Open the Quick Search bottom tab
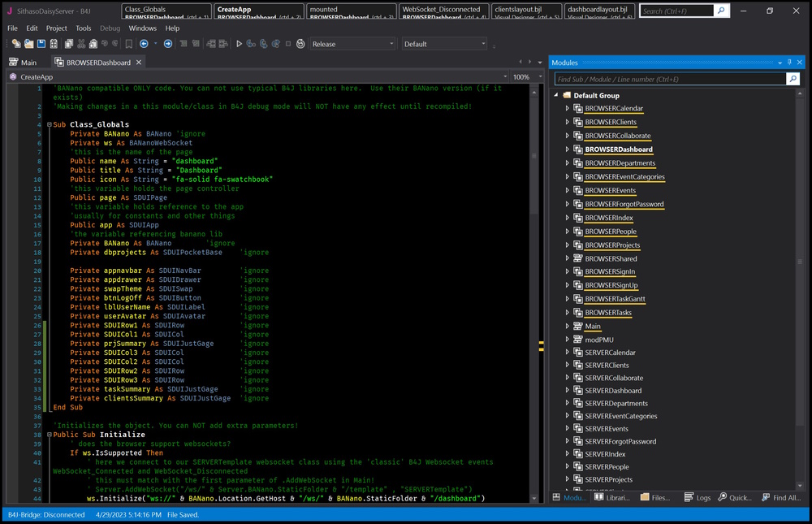Screen dimensions: 812x524 pos(734,497)
